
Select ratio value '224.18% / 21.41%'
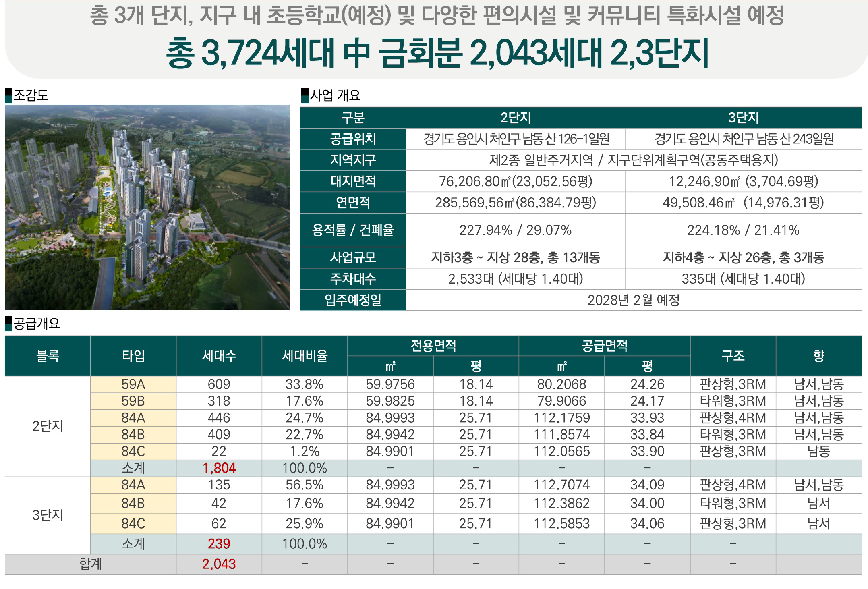point(744,230)
